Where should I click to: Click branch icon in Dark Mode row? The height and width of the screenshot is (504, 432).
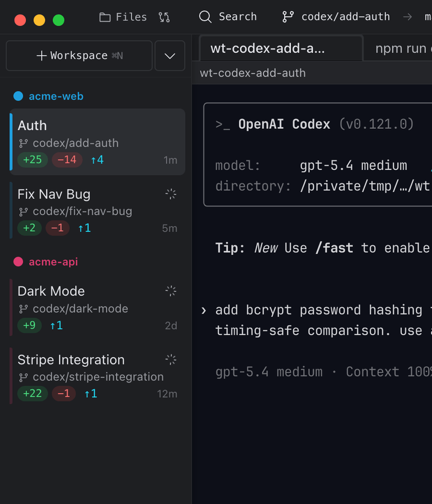(x=23, y=309)
